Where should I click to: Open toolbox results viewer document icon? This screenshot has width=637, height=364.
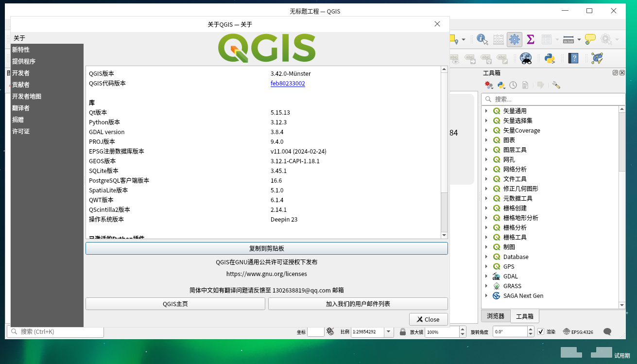525,85
